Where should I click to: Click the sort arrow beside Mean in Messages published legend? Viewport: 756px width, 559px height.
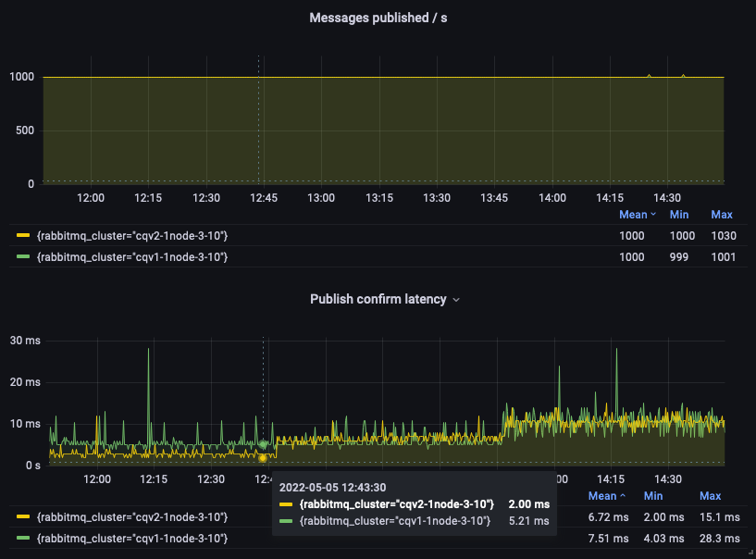(x=653, y=215)
